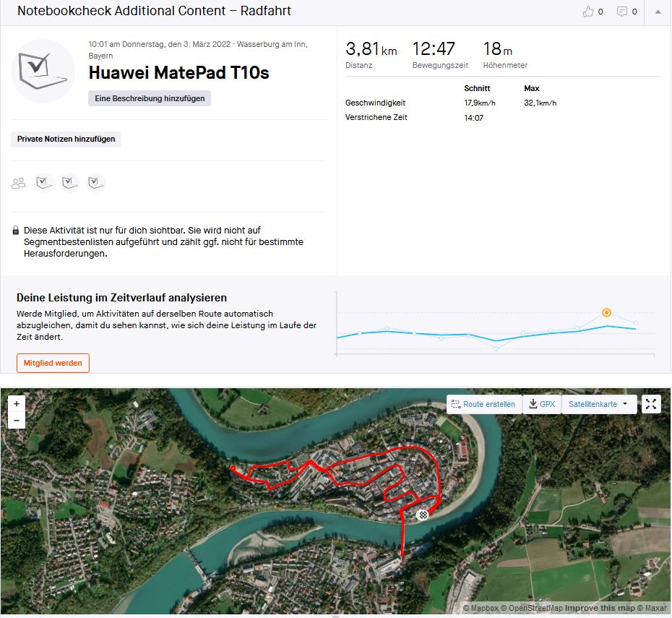Click the elevation value '18 m'
The image size is (672, 618).
[x=498, y=49]
